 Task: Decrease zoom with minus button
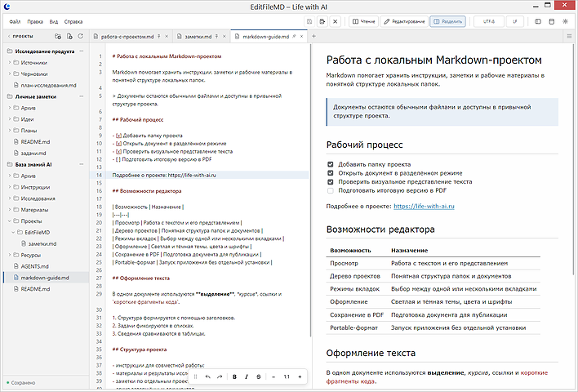[273, 376]
